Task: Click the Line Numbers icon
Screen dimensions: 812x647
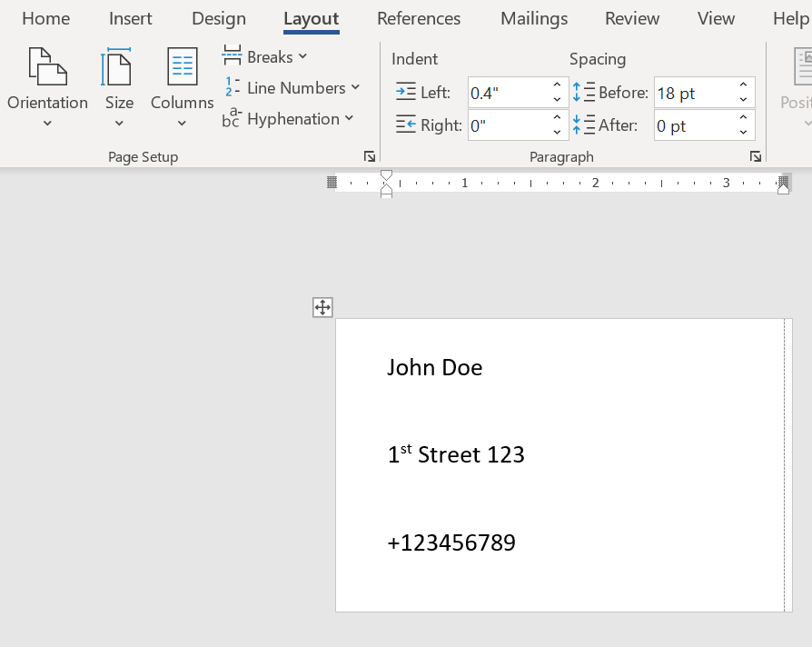Action: [x=232, y=87]
